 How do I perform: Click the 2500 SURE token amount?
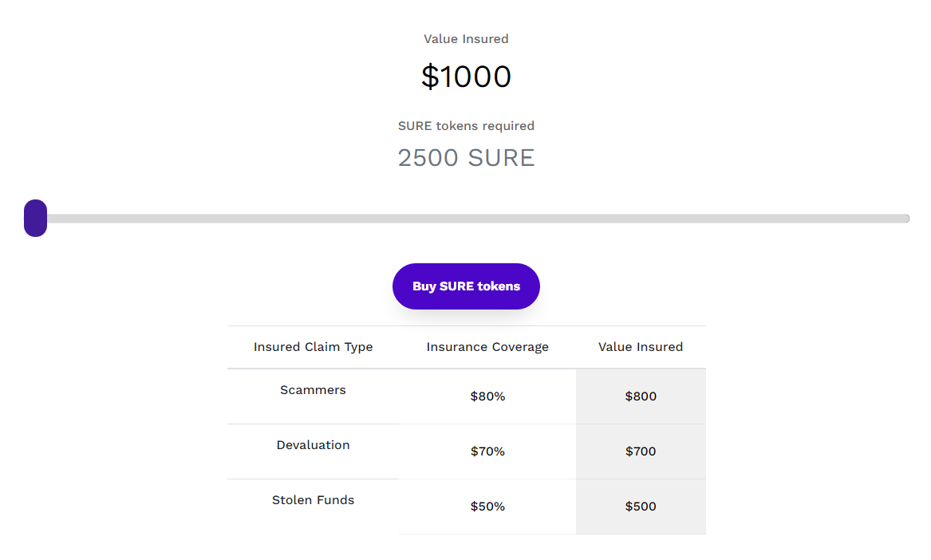(466, 158)
